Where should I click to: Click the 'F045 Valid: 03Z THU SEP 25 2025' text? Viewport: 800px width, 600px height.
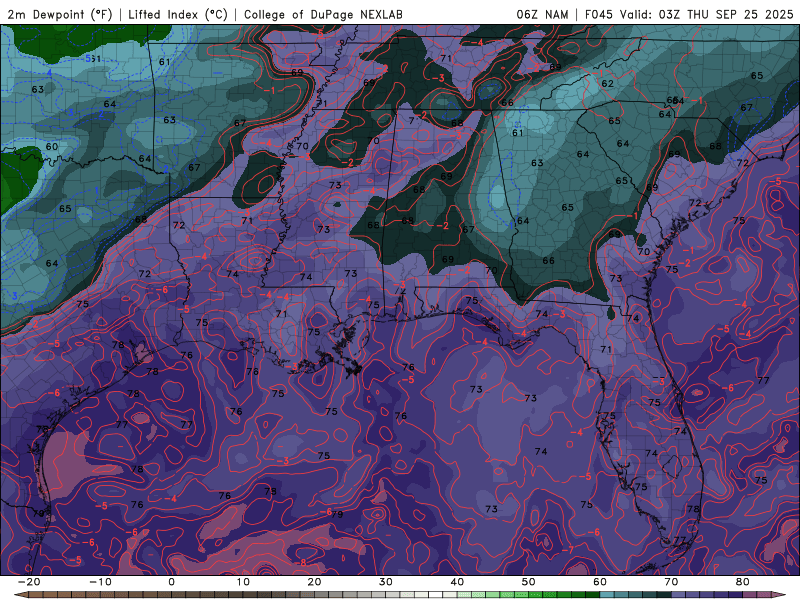[689, 14]
